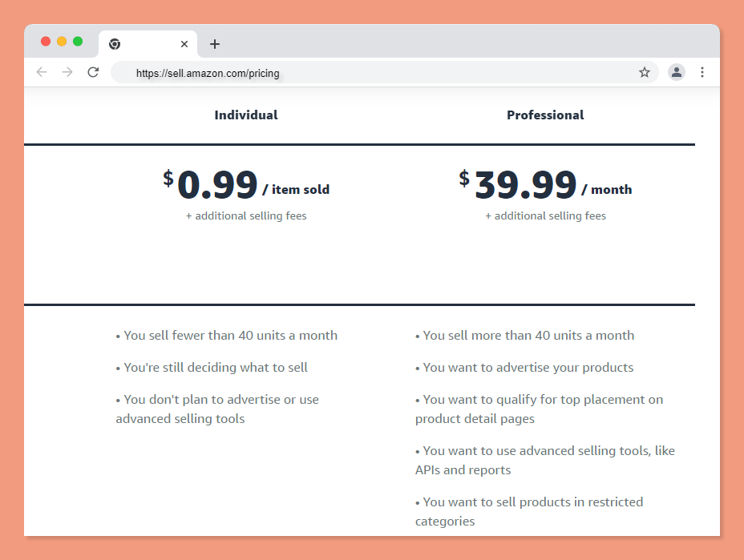Viewport: 744px width, 560px height.
Task: Click the $0.99 price
Action: coord(210,184)
